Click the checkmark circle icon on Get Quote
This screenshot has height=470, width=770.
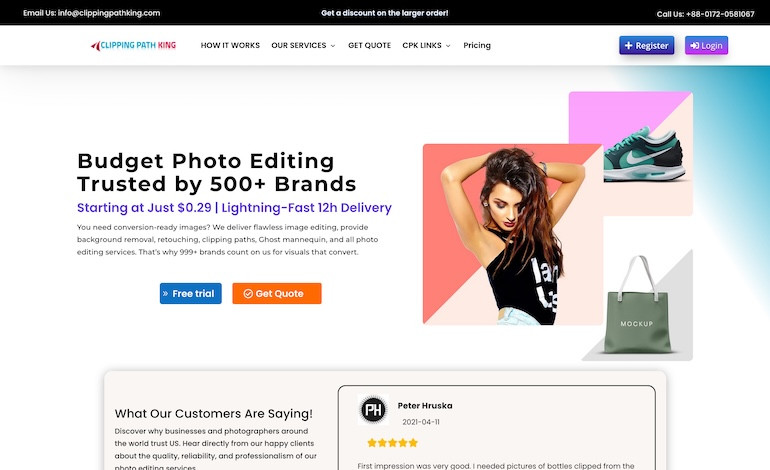[x=248, y=294]
